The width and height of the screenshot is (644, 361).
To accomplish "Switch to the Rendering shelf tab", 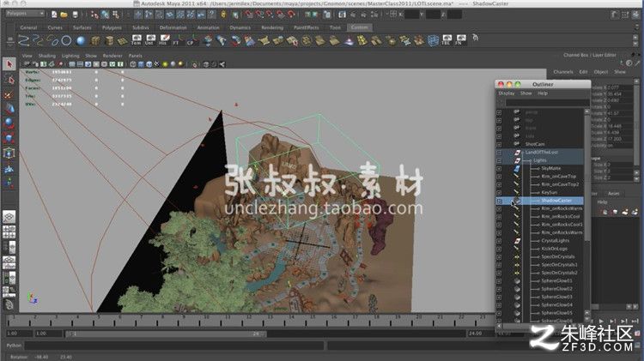I will [272, 27].
